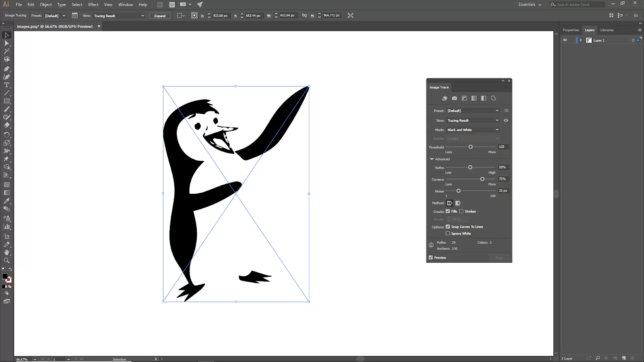The width and height of the screenshot is (644, 362).
Task: Open the Essentials workspace switcher
Action: click(x=530, y=4)
